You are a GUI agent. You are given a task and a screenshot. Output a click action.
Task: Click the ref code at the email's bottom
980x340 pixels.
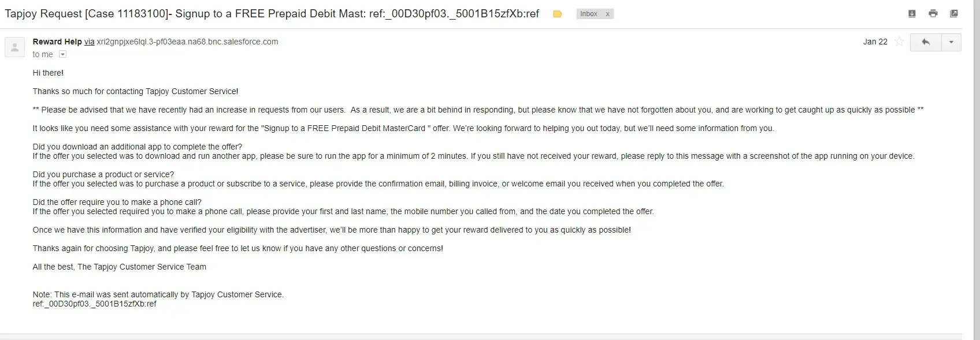point(94,304)
